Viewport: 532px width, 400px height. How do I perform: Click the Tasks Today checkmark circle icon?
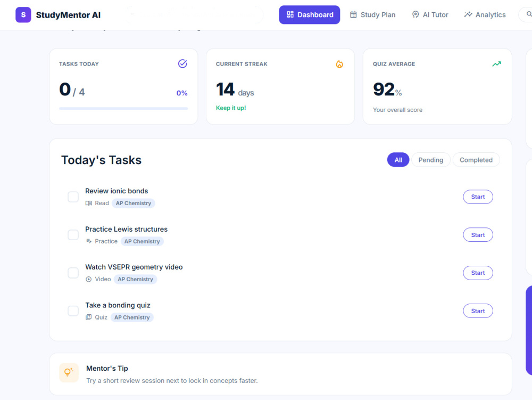(182, 64)
